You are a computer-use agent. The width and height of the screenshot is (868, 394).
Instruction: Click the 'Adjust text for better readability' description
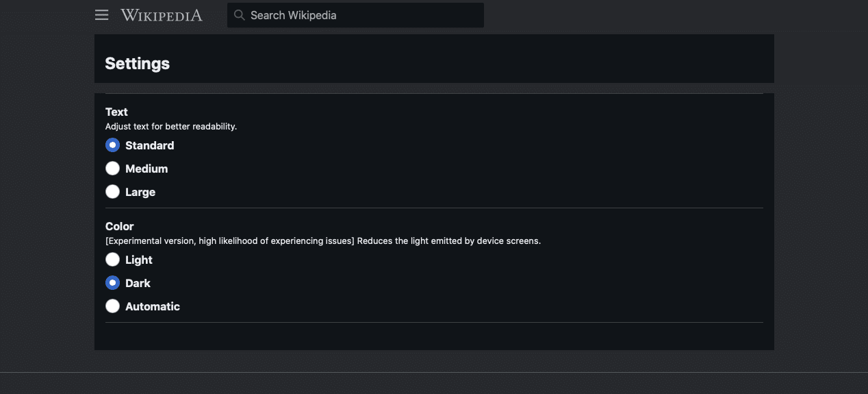[x=171, y=127]
